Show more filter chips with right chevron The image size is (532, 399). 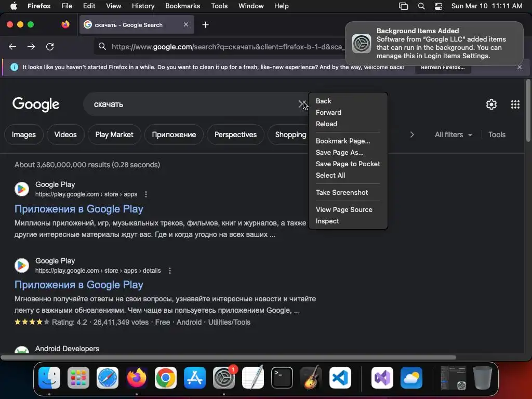(412, 135)
